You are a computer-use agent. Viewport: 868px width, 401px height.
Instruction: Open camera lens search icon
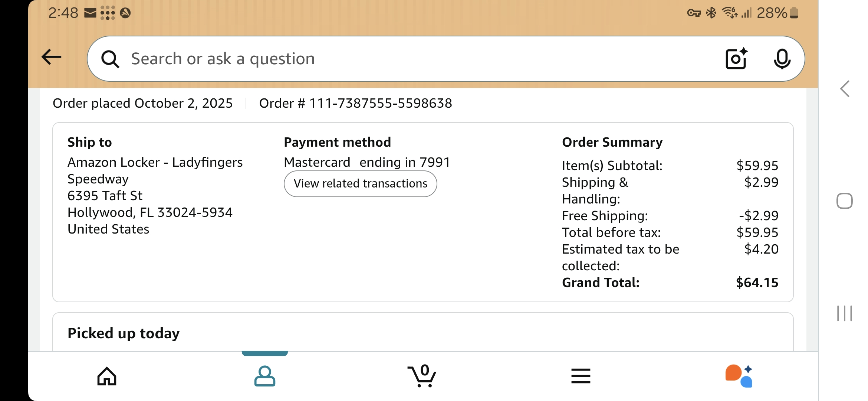736,59
